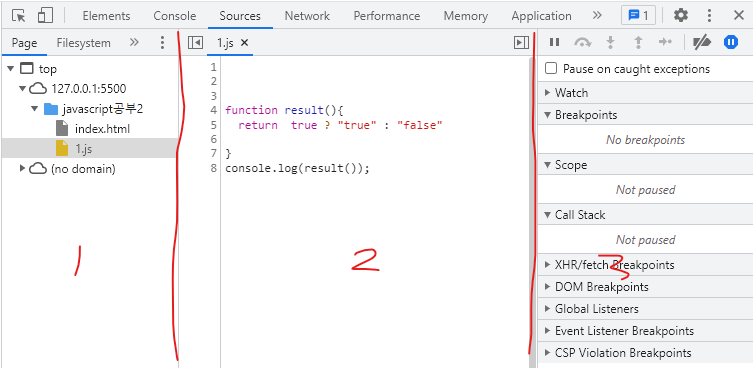Show more DevTools tabs chevron
The width and height of the screenshot is (753, 368).
click(597, 15)
